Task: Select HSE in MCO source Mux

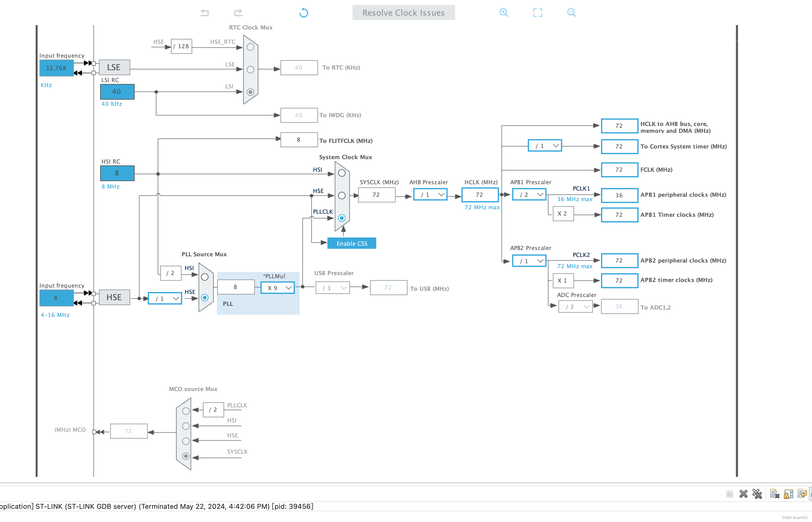Action: pos(186,441)
